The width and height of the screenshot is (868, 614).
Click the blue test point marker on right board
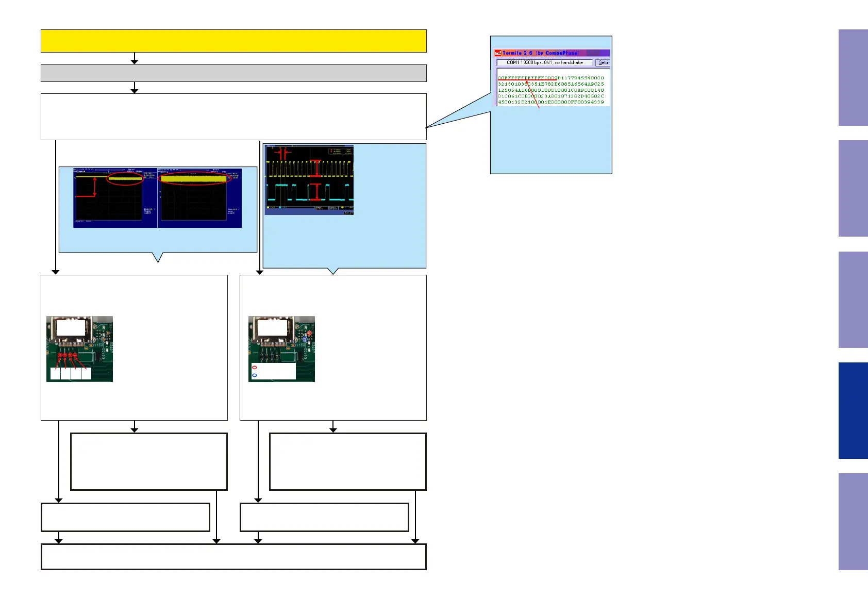pos(305,339)
